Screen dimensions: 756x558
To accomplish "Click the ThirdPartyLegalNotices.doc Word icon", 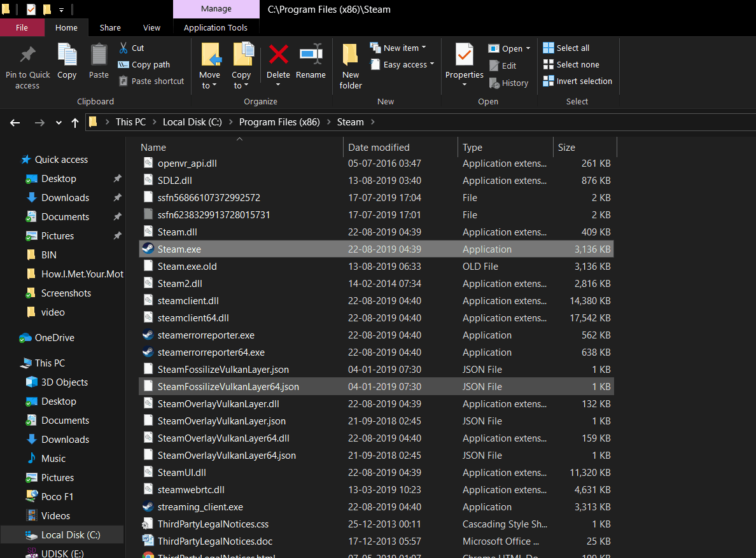I will tap(148, 541).
